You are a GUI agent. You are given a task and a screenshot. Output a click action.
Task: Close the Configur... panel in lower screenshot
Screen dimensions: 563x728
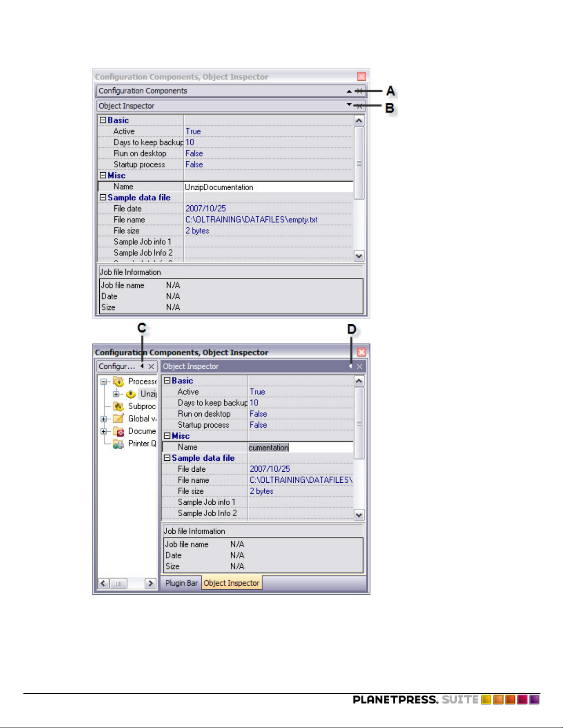click(x=151, y=367)
